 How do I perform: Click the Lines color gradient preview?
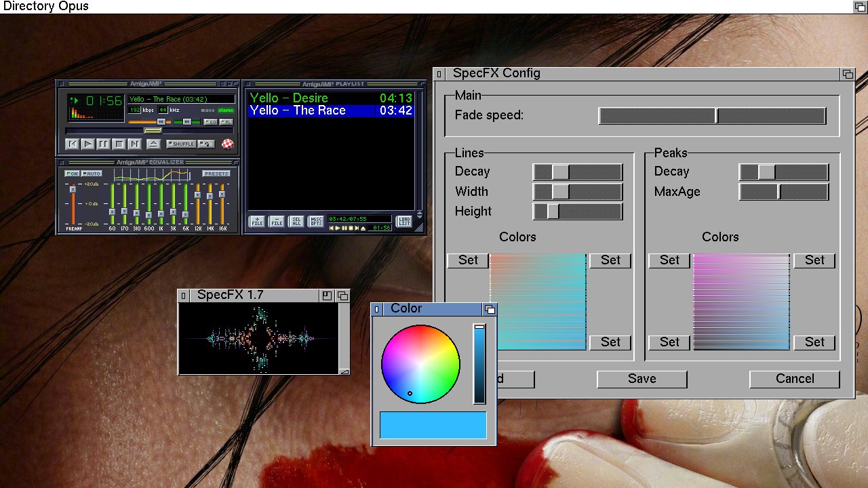(538, 302)
